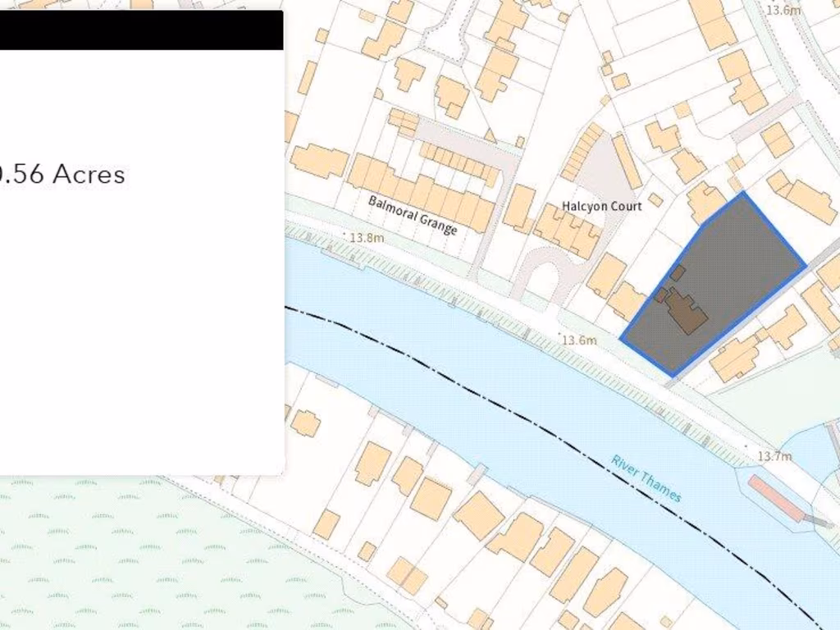Click the 13.6m label in top-right corner
The image size is (840, 630).
[783, 11]
